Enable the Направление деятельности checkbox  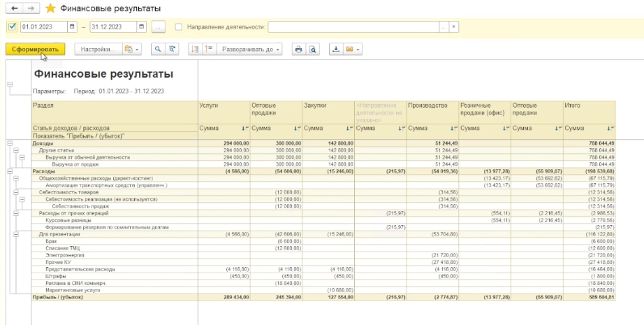tap(179, 27)
